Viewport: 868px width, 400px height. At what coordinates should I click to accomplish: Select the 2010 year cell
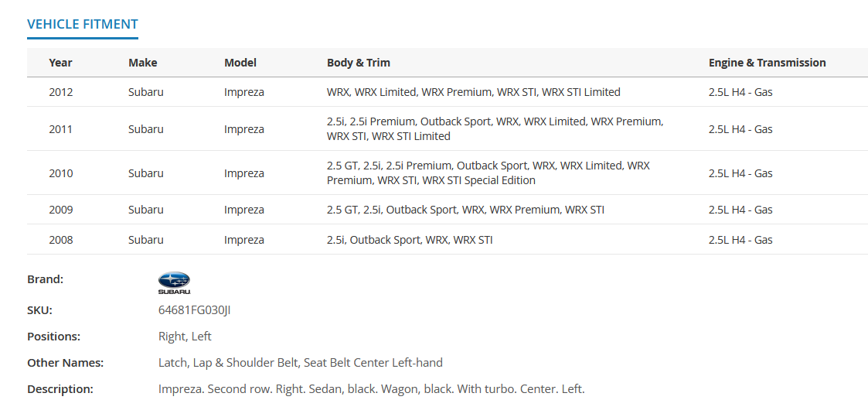click(x=61, y=173)
